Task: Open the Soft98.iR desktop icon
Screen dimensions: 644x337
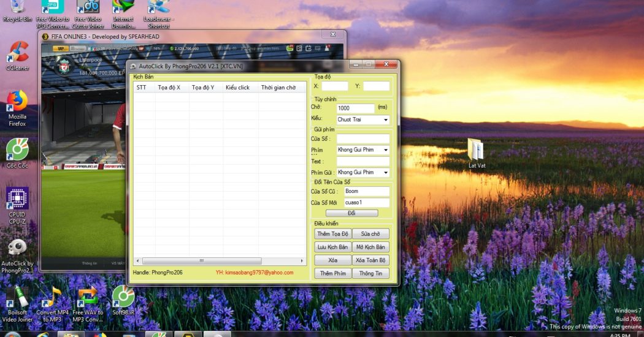Action: click(123, 300)
